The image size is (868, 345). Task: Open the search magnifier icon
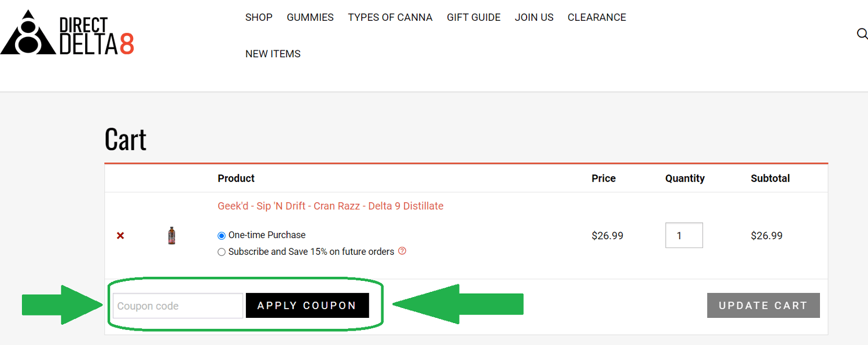(x=862, y=34)
